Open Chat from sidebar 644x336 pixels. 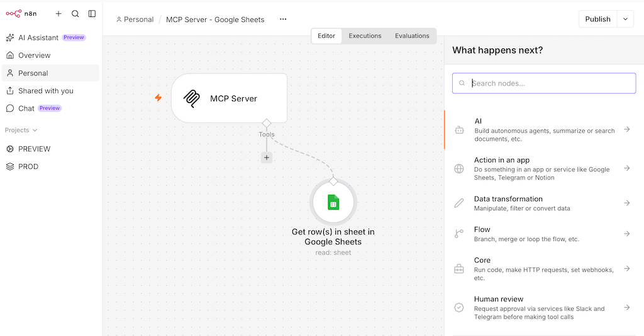(50, 108)
